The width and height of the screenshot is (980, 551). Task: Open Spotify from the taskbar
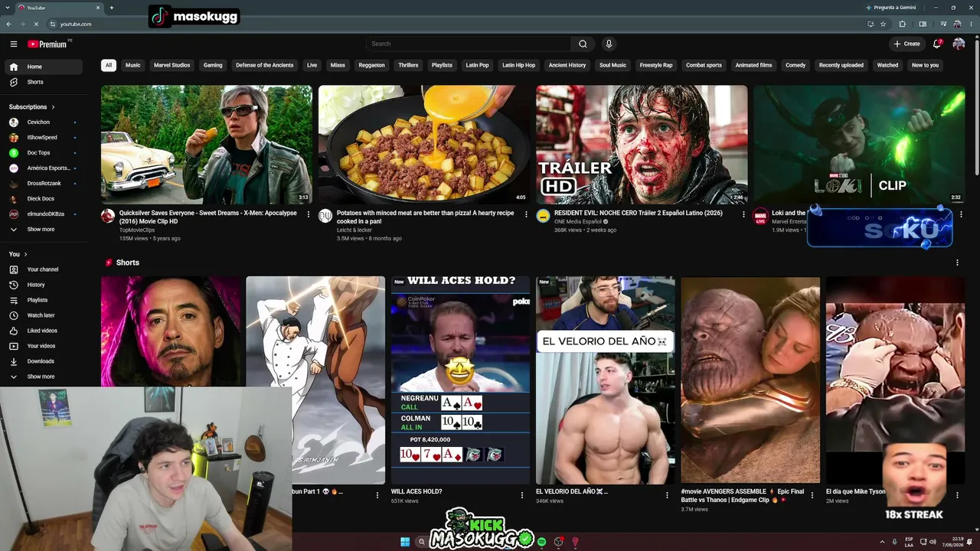coord(541,542)
